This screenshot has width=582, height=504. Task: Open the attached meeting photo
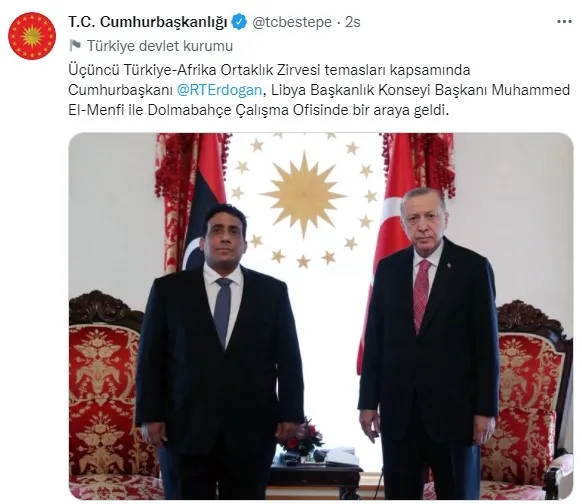pyautogui.click(x=321, y=316)
